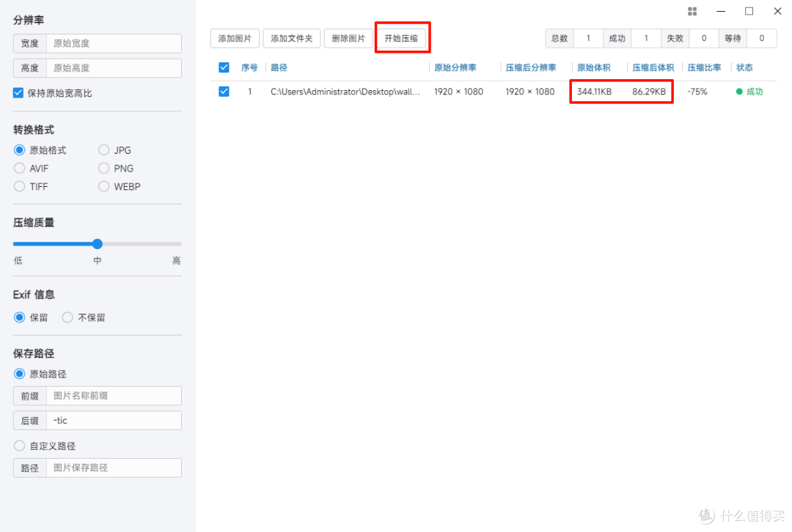
Task: Choose 不保留 for Exif info
Action: pyautogui.click(x=67, y=317)
